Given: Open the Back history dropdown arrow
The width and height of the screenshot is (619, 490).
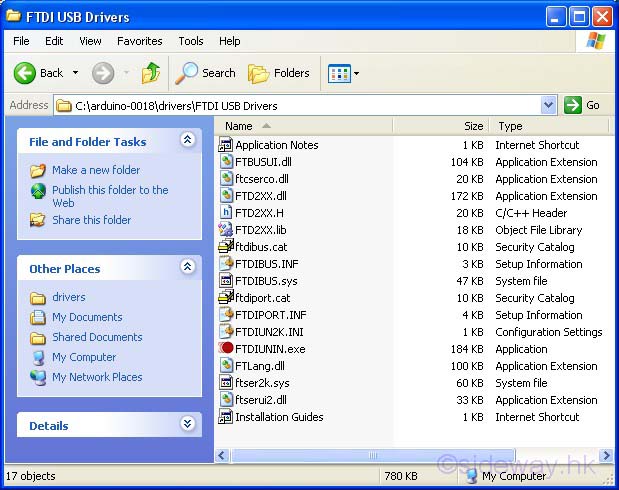Looking at the screenshot, I should tap(75, 73).
